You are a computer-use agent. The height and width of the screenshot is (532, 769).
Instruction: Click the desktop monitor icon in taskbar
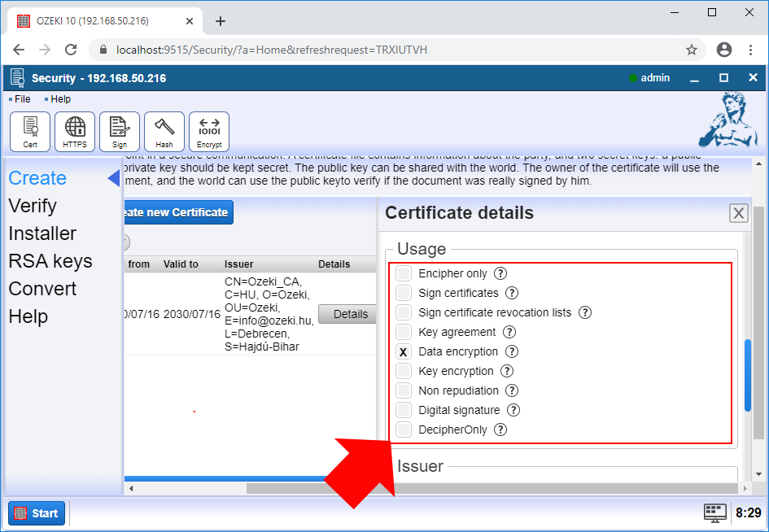[x=715, y=512]
